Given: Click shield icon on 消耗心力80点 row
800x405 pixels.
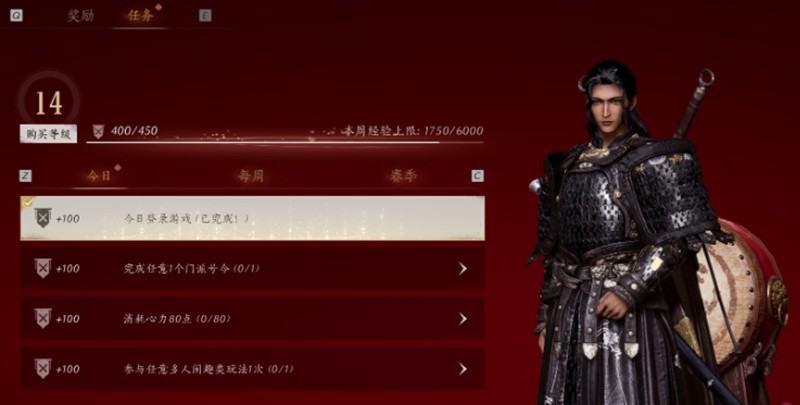Looking at the screenshot, I should (43, 318).
